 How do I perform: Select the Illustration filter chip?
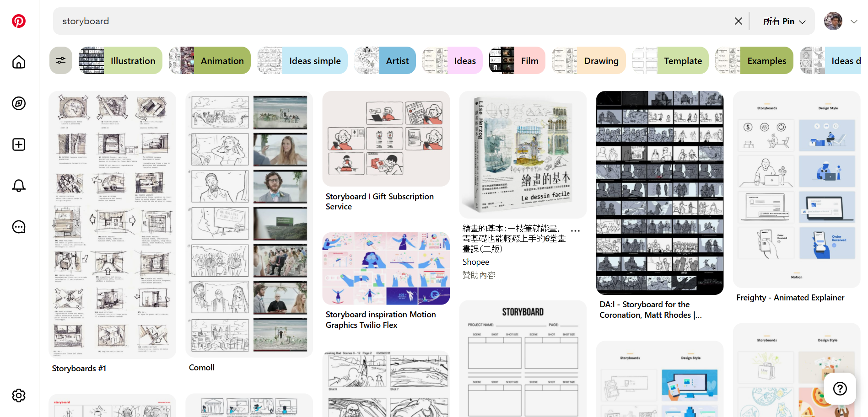(121, 60)
